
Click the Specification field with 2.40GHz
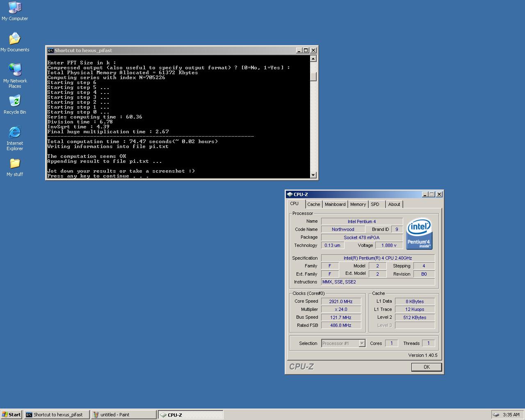point(378,258)
